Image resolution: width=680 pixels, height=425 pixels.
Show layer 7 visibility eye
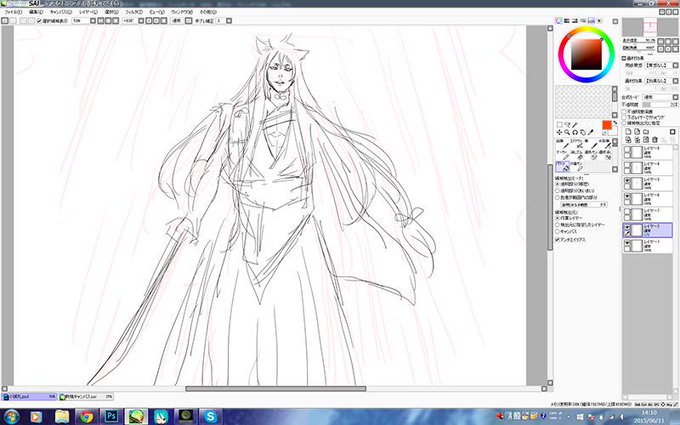[627, 211]
